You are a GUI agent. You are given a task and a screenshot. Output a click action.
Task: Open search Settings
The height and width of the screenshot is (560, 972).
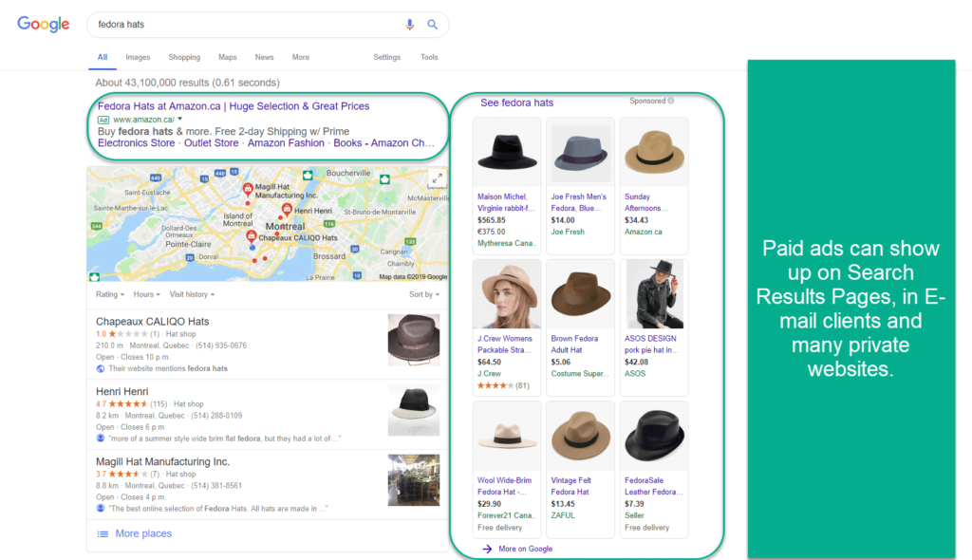(387, 57)
